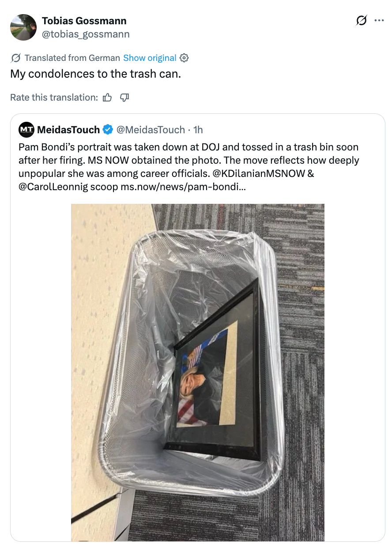Click the Grok icon in the tweet header
This screenshot has height=548, width=392.
coord(361,21)
